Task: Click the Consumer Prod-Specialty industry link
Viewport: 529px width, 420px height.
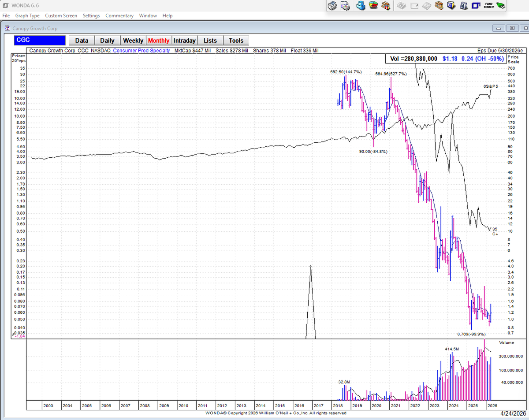Action: (x=141, y=51)
